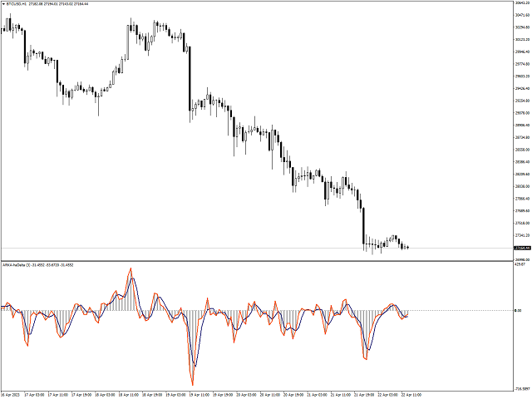Click the 22 Apr 11:00 time axis label
This screenshot has width=532, height=399.
coord(411,395)
